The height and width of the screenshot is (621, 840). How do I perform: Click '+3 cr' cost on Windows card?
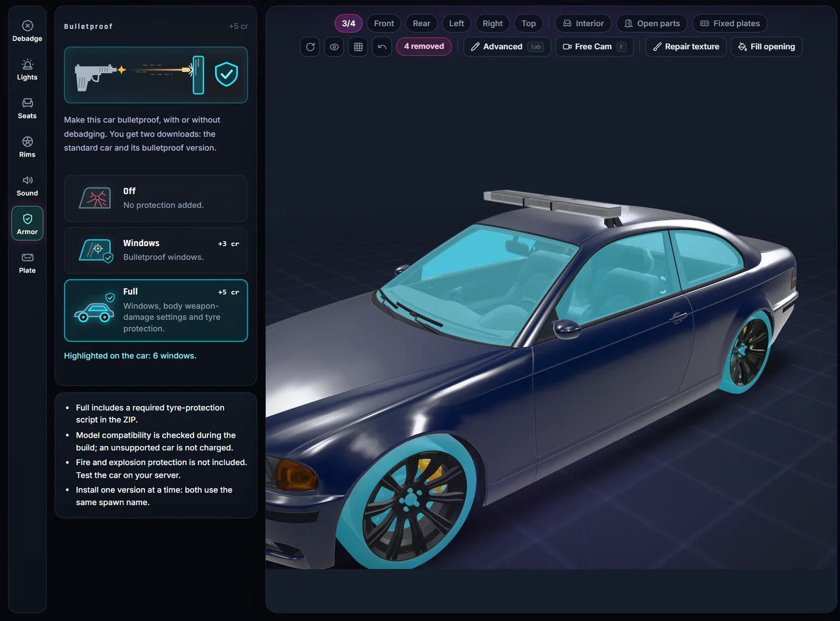tap(228, 244)
